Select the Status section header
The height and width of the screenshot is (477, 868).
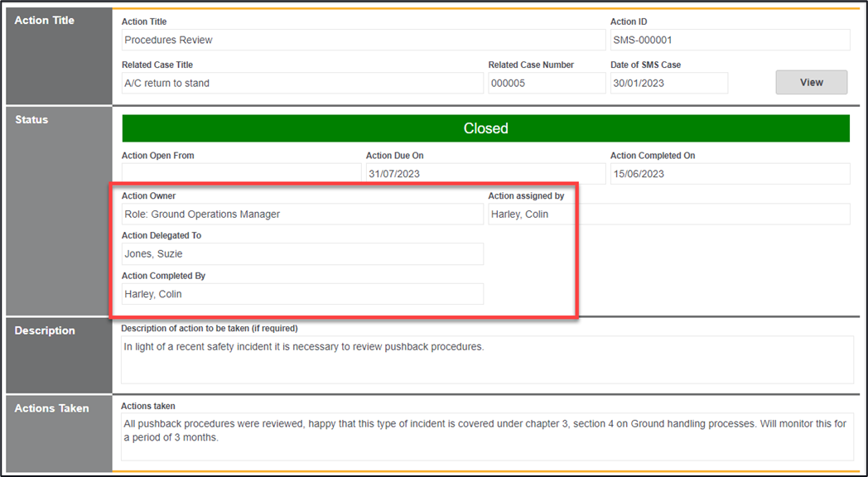pos(31,120)
